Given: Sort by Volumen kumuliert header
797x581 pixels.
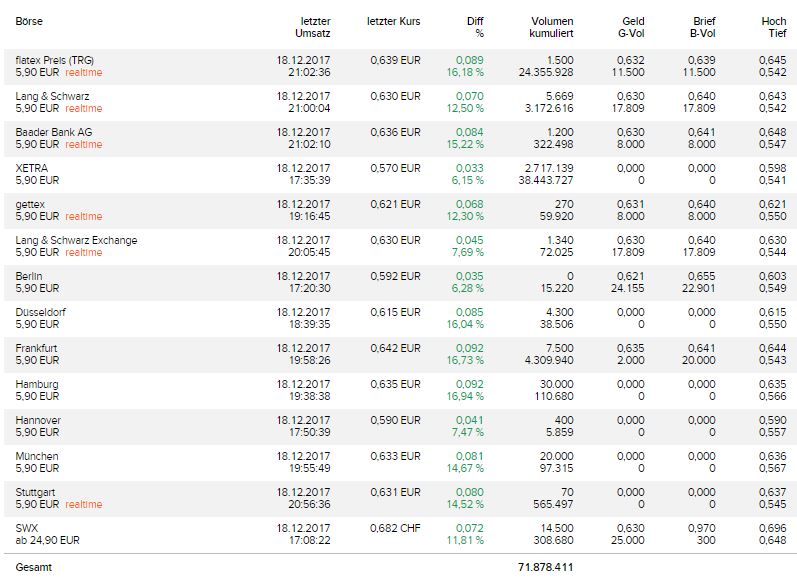Looking at the screenshot, I should tap(552, 27).
